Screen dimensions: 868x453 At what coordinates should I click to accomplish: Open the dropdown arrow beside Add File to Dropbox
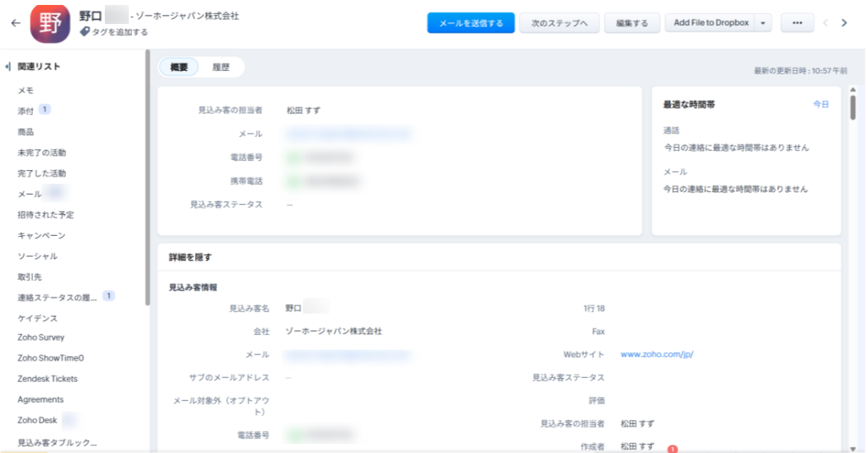click(x=763, y=23)
